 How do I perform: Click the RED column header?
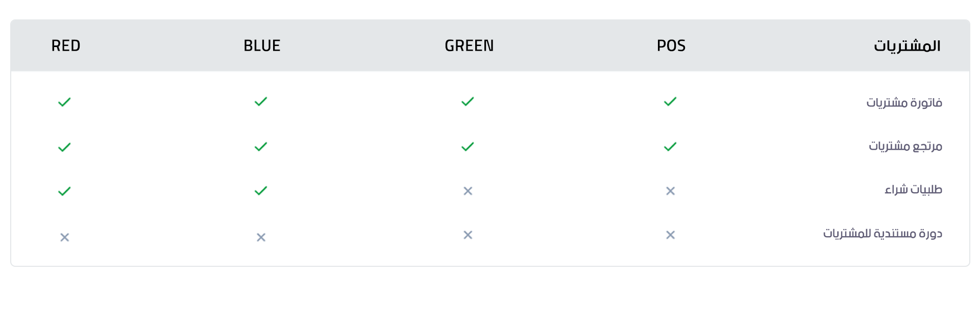66,46
